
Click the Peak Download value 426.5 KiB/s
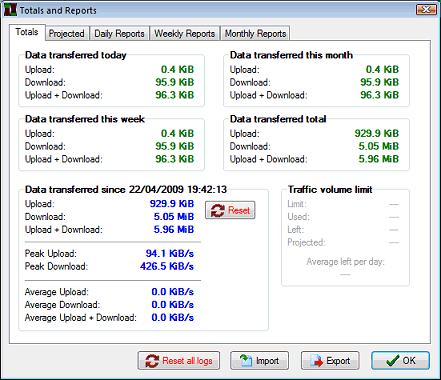click(167, 266)
